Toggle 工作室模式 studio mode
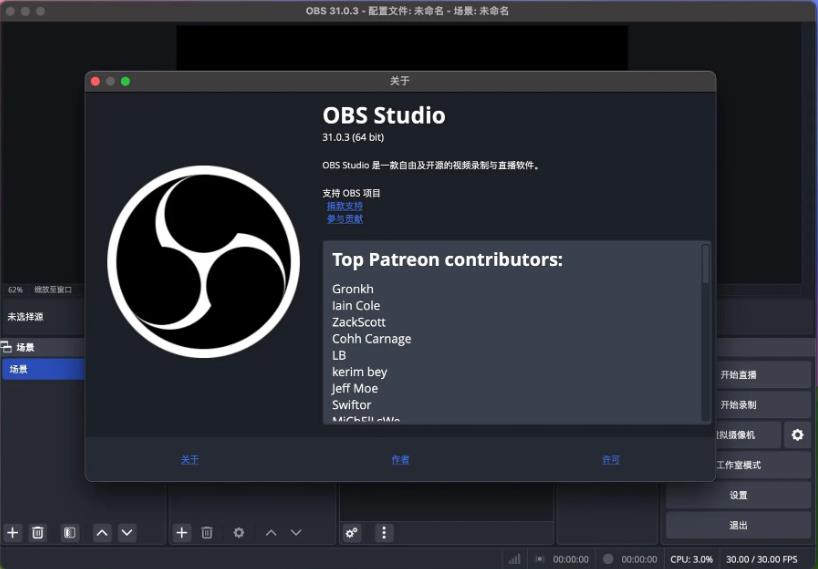Viewport: 818px width, 569px height. coord(738,465)
